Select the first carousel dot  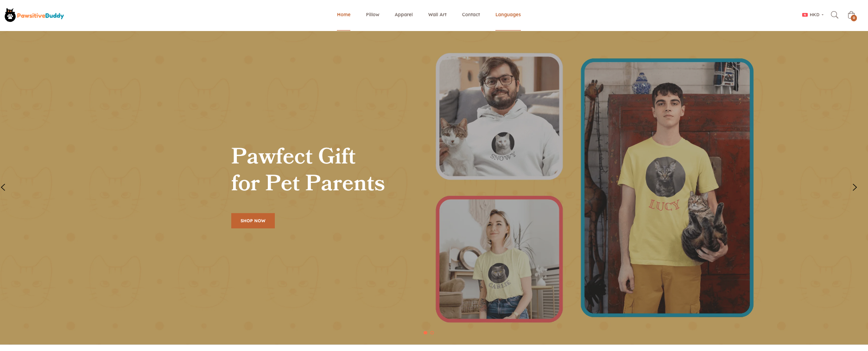click(x=425, y=333)
